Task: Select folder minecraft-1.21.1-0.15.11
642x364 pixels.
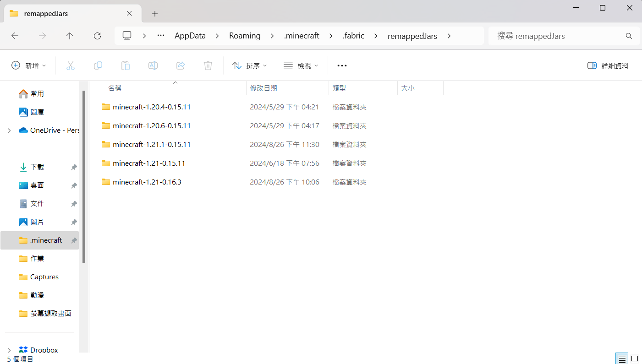Action: click(x=152, y=144)
